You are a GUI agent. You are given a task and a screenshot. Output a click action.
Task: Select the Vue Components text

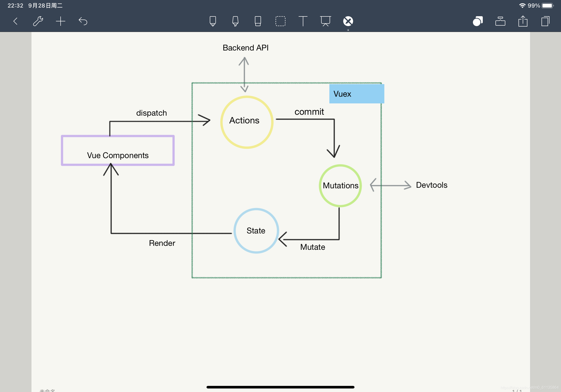[118, 155]
